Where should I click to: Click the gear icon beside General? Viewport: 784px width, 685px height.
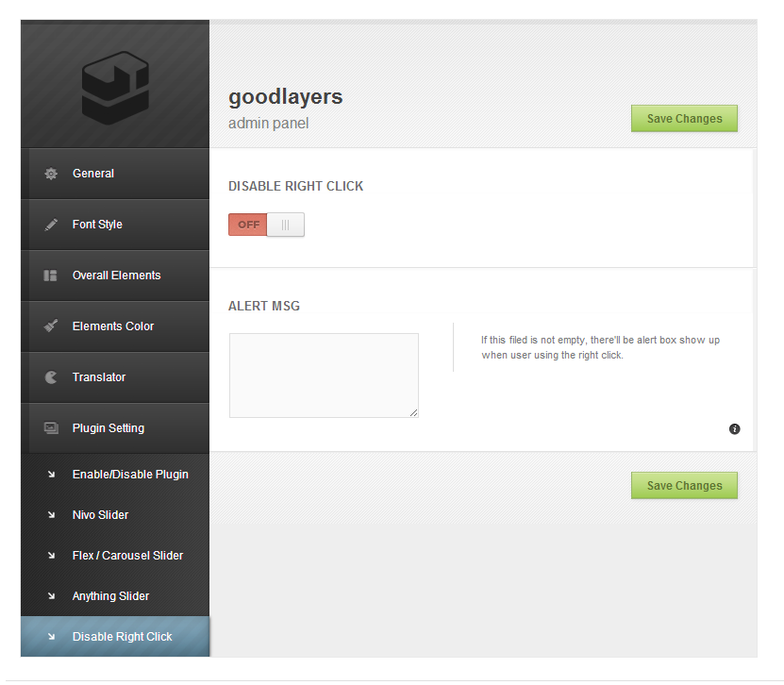51,174
